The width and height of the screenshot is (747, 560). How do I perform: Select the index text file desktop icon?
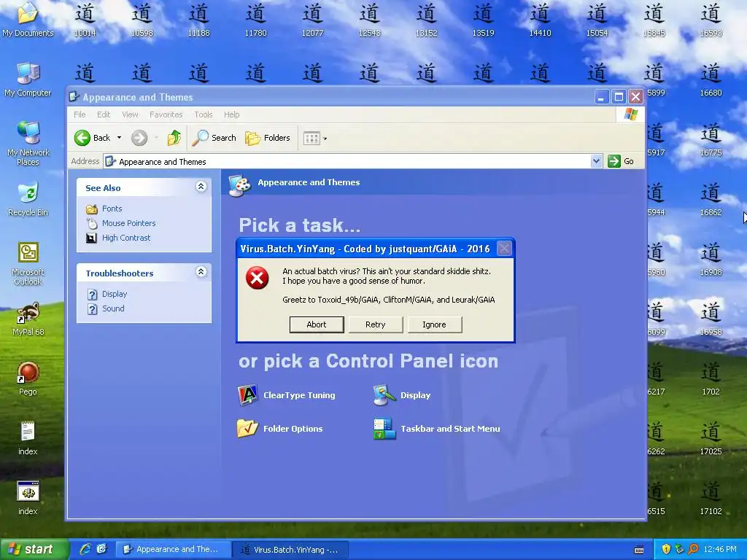pyautogui.click(x=28, y=438)
